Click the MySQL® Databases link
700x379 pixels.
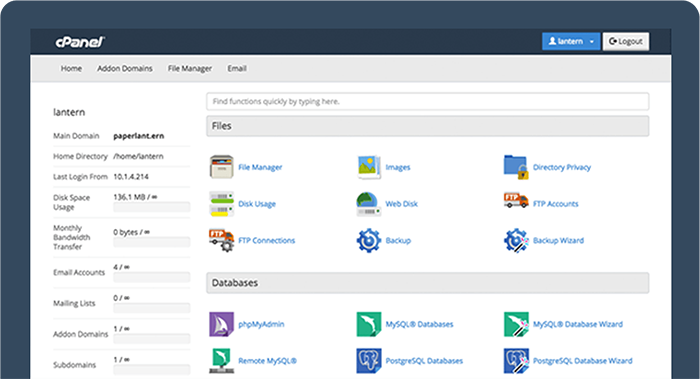[420, 324]
